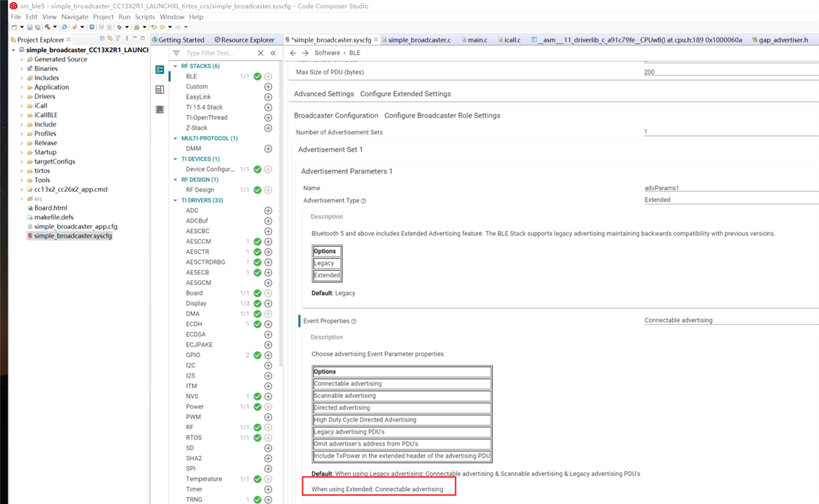819x504 pixels.
Task: Add DMM multi-protocol module
Action: 268,148
